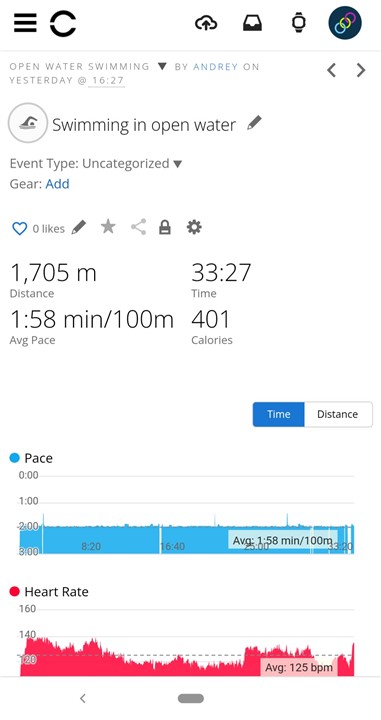Mark activity as favorite with star

108,226
